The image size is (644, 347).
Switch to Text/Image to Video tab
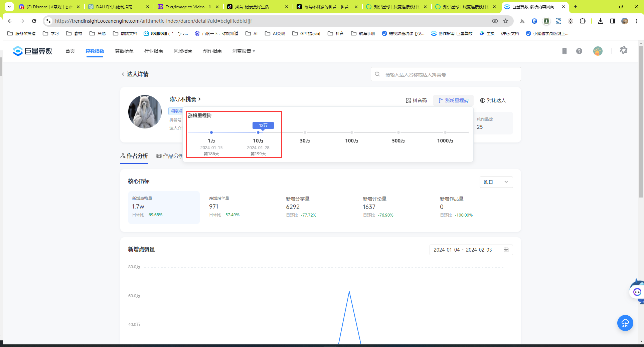click(x=188, y=7)
